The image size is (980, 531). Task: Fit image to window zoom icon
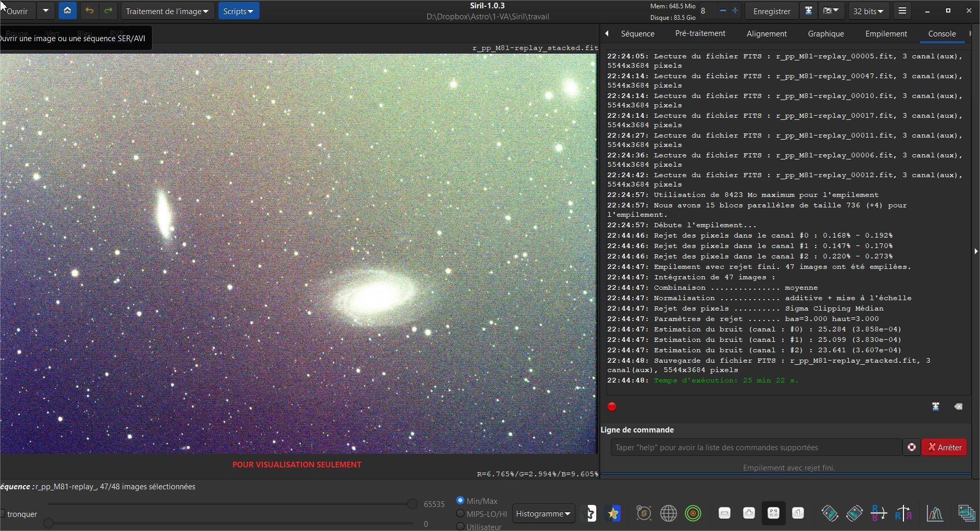(773, 513)
